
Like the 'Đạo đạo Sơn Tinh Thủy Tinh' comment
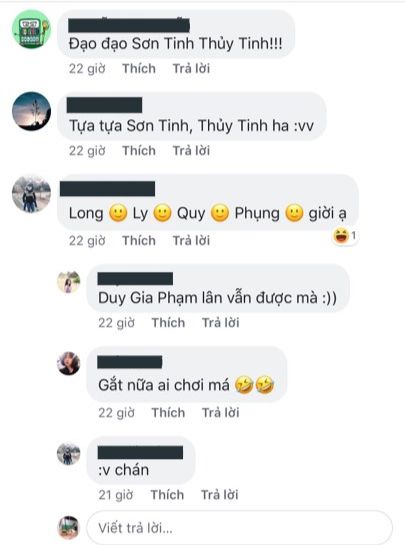[x=139, y=68]
